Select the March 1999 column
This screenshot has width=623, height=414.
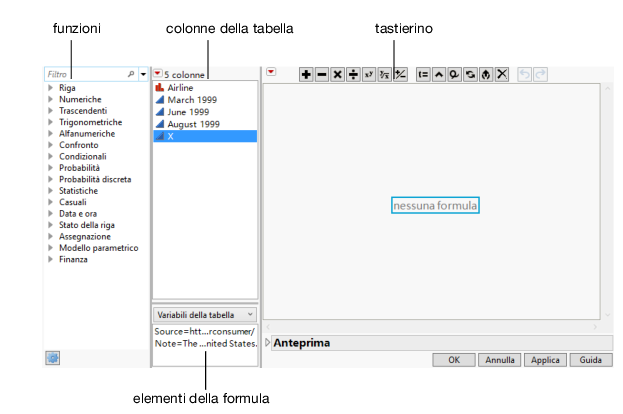(x=205, y=100)
